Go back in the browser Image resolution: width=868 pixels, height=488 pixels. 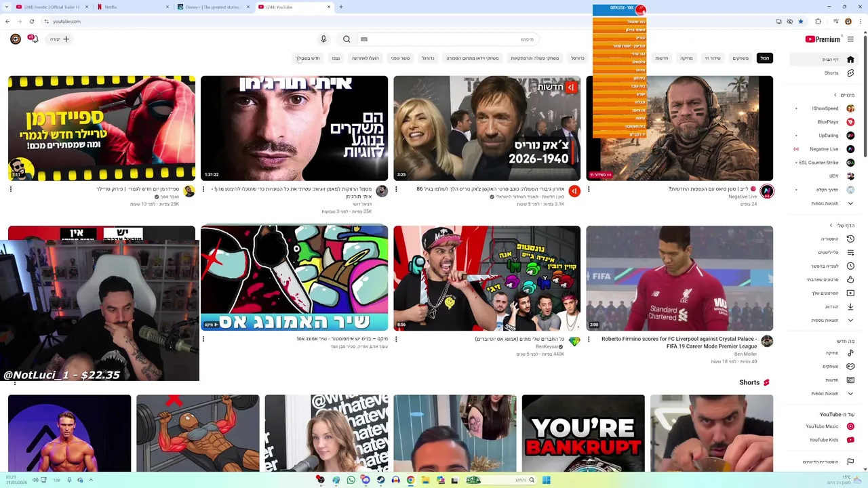7,21
